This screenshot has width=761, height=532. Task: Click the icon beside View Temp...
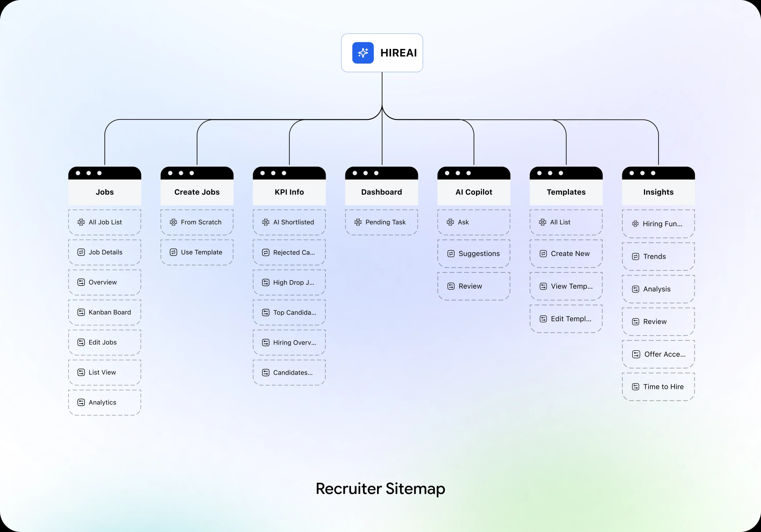pos(543,286)
